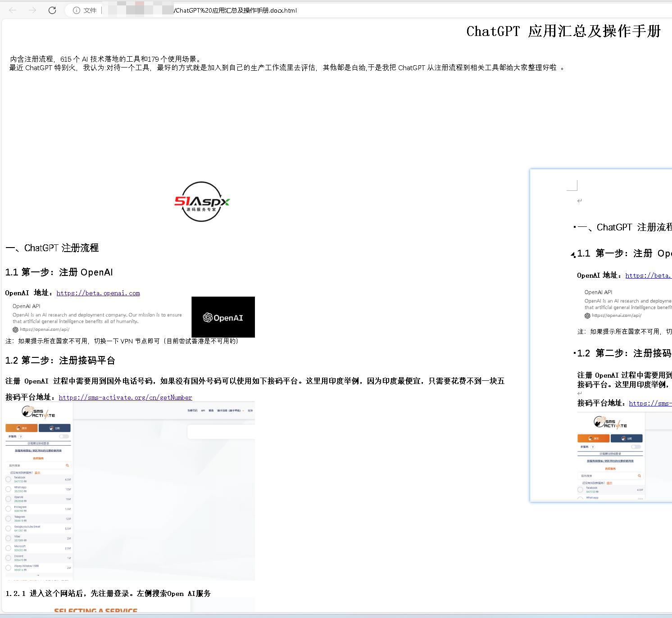Click the orange activation tab button
Screen dimensions: 672x618
pyautogui.click(x=21, y=428)
